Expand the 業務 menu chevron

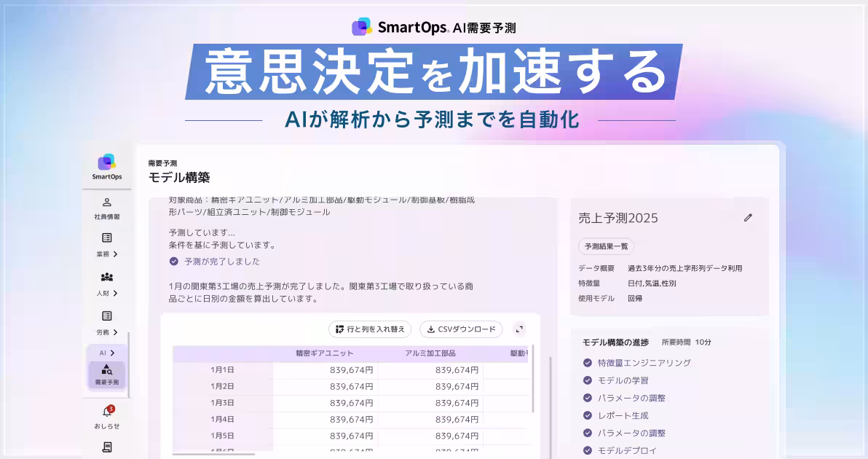(x=117, y=254)
